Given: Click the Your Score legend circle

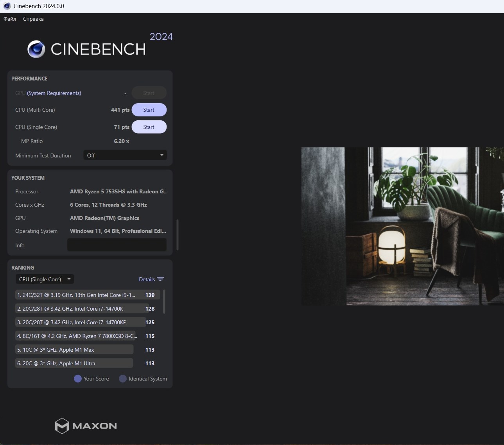Looking at the screenshot, I should (78, 379).
